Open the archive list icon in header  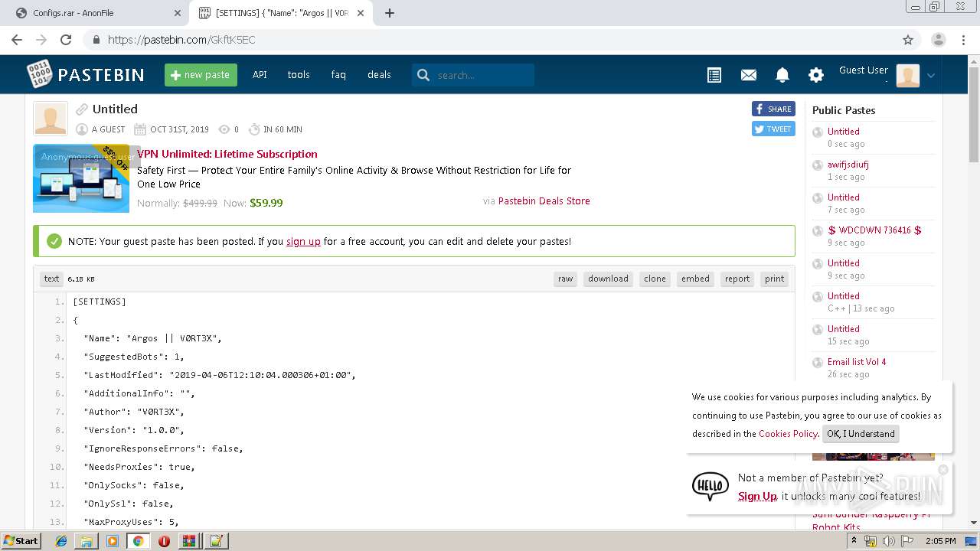pos(714,75)
